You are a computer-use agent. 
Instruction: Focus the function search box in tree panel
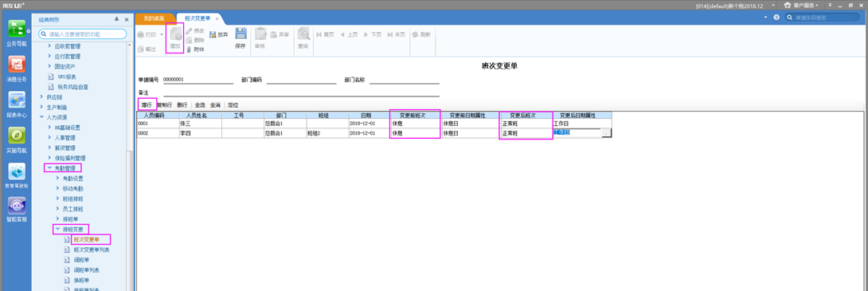click(x=83, y=34)
